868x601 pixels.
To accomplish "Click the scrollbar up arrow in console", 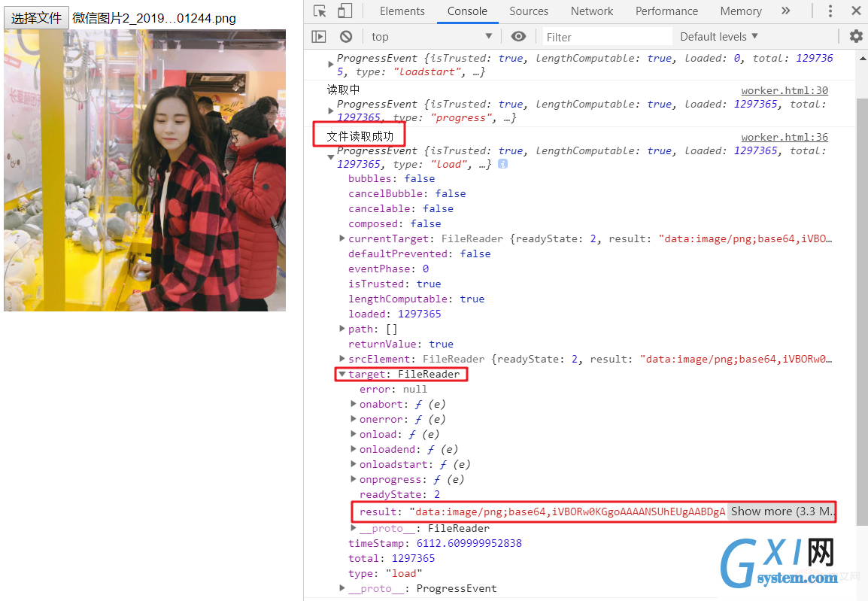I will tap(863, 58).
